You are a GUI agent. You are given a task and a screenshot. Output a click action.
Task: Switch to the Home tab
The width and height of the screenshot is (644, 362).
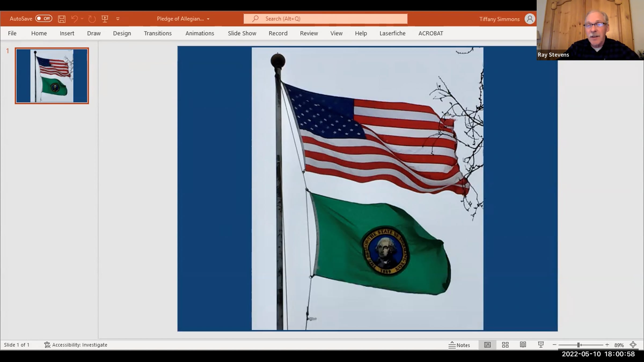[39, 33]
